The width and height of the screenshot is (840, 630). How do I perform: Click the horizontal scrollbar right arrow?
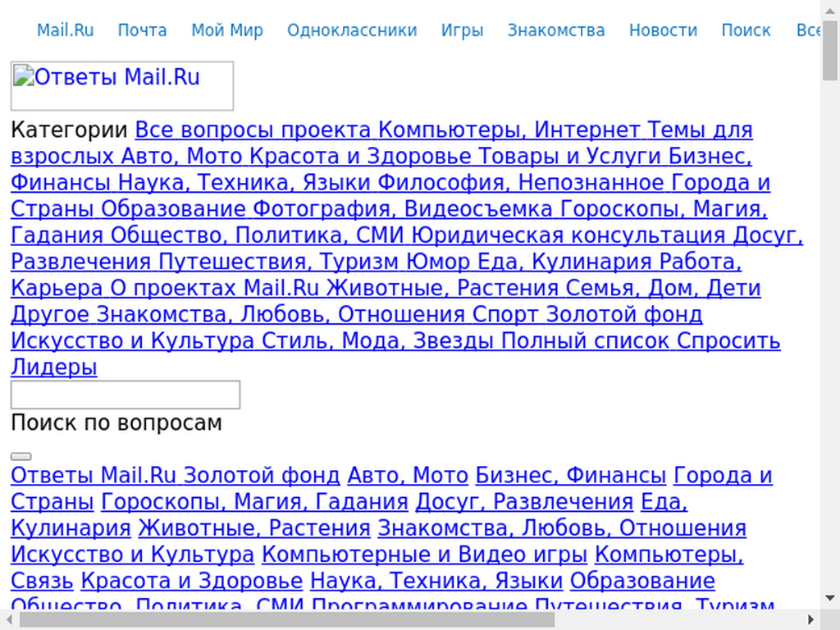point(811,620)
